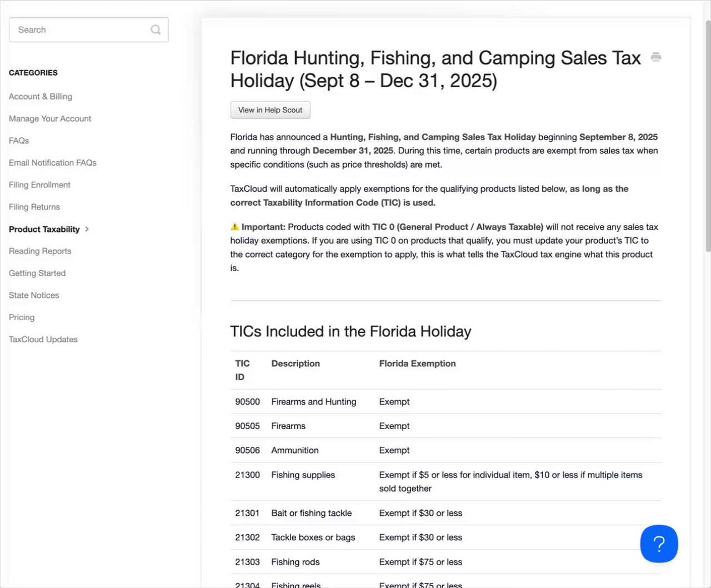Open the Account & Billing category

click(x=41, y=97)
